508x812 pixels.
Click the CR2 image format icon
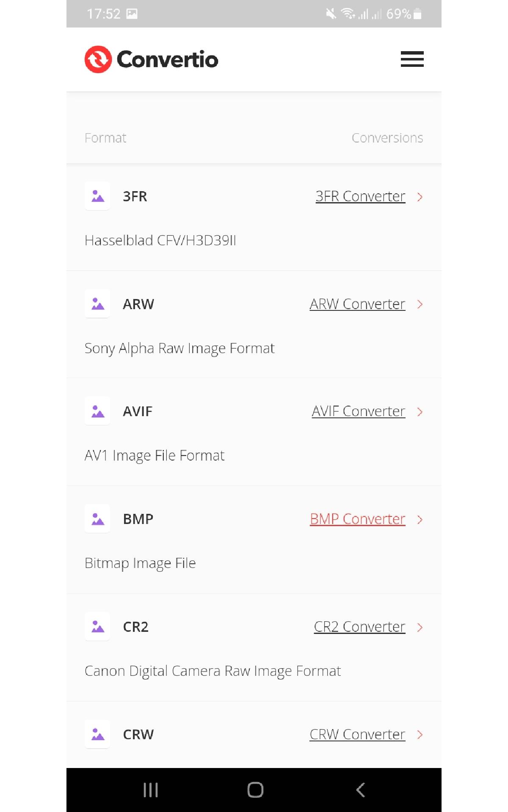(98, 627)
